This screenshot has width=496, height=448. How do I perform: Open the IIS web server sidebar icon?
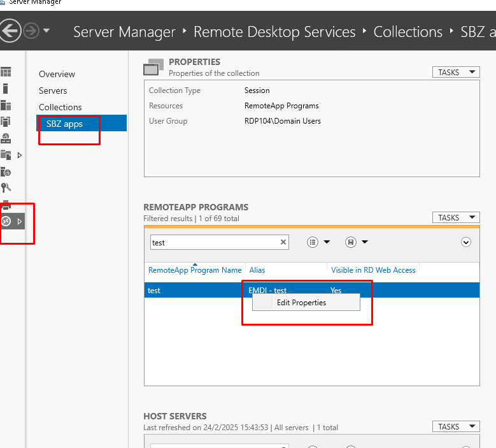tap(6, 172)
